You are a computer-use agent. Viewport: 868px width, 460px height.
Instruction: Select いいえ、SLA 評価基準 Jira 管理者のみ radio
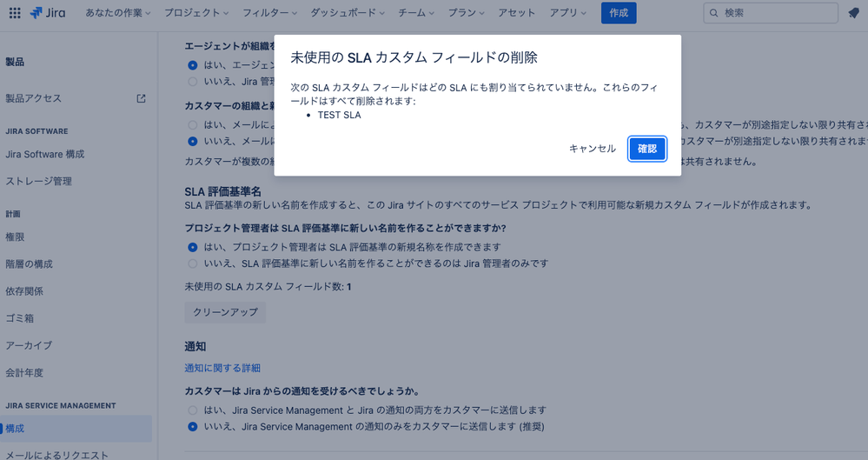click(x=193, y=263)
